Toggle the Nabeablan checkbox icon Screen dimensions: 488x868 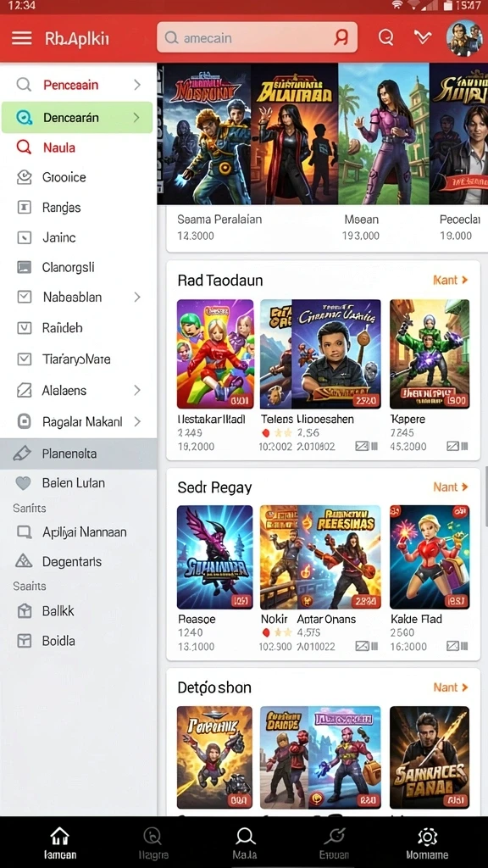25,297
